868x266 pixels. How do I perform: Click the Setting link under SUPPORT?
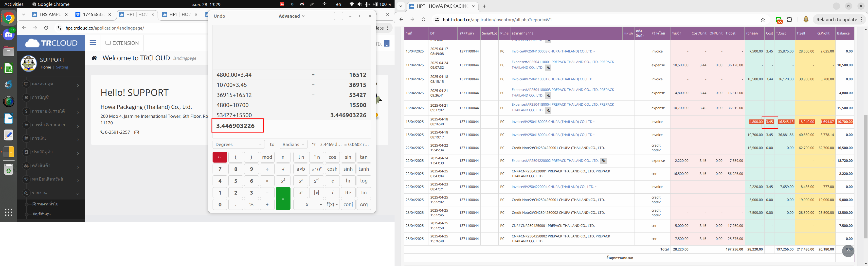62,67
